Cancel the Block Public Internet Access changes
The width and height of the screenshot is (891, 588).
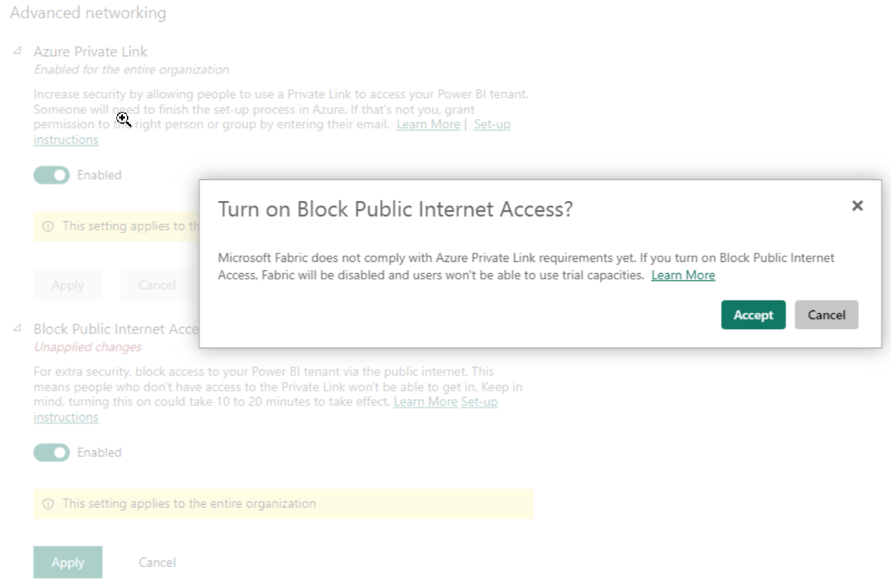pos(157,562)
